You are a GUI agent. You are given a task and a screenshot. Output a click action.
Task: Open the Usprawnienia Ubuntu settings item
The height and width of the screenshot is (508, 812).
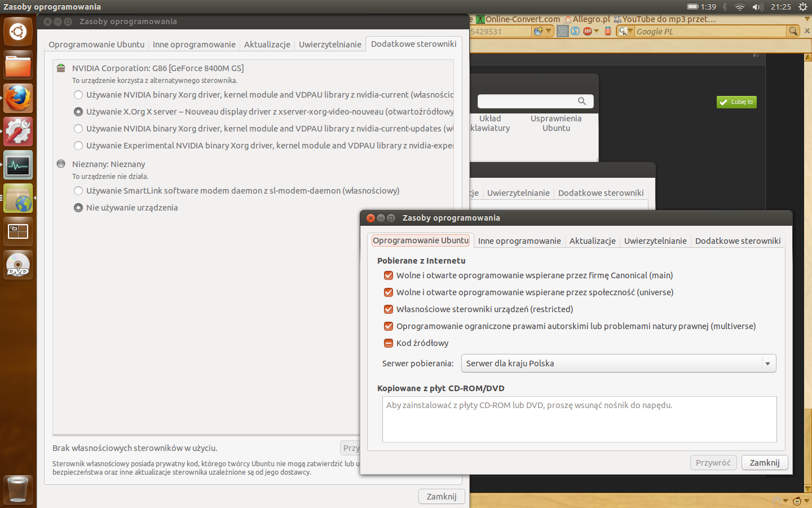click(556, 123)
